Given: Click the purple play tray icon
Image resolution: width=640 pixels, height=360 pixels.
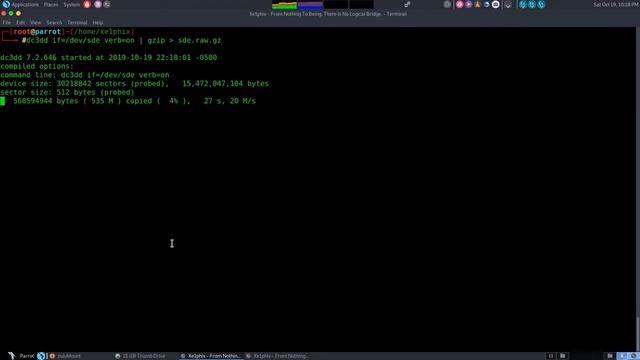Looking at the screenshot, I should point(469,4).
